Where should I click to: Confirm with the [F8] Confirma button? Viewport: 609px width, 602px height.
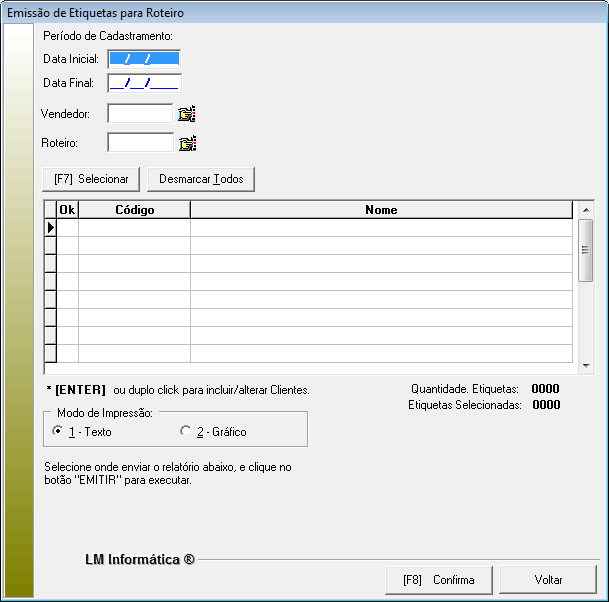439,580
